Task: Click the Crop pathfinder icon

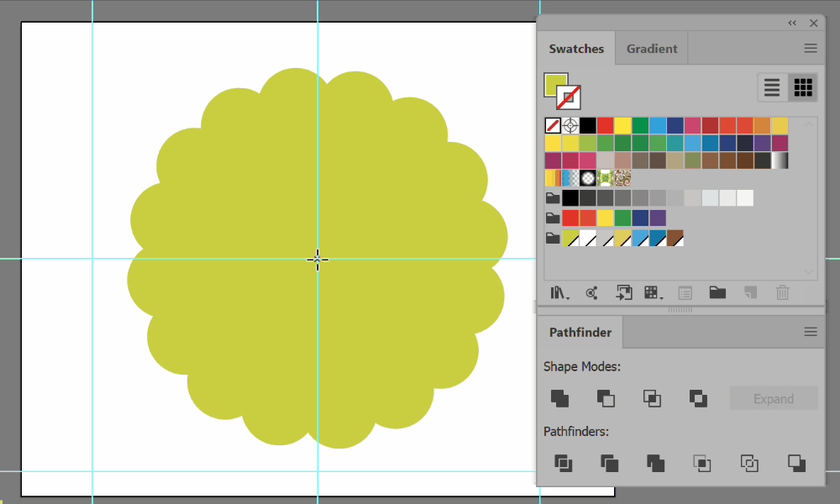Action: point(701,464)
